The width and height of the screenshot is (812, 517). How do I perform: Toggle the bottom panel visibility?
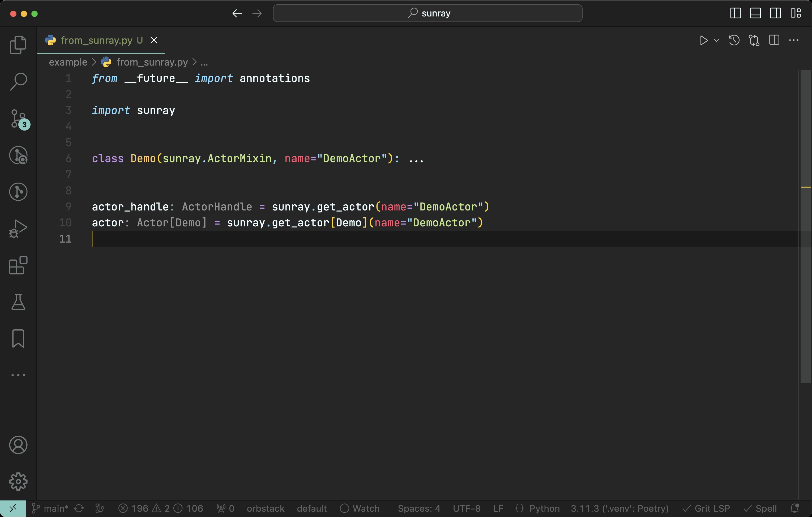[755, 13]
